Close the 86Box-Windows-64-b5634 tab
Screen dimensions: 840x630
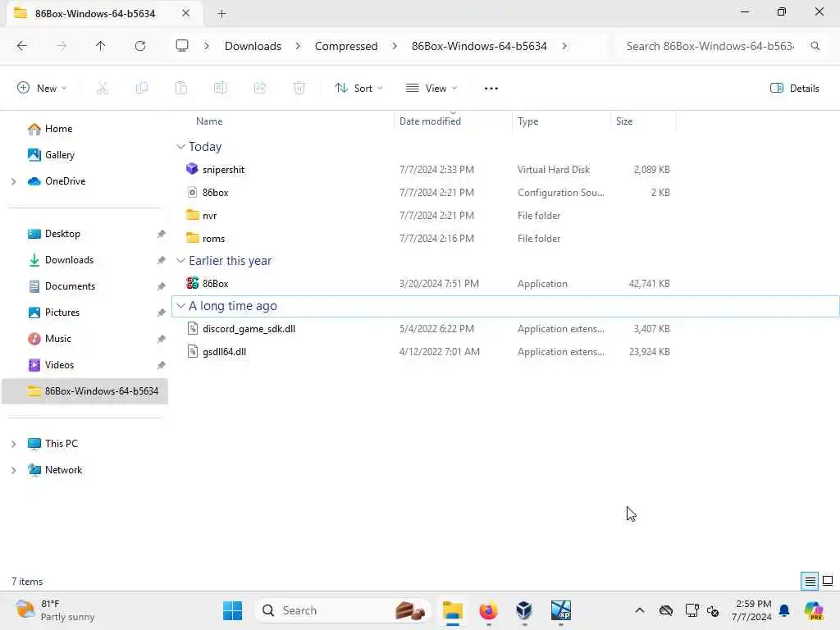click(x=185, y=13)
